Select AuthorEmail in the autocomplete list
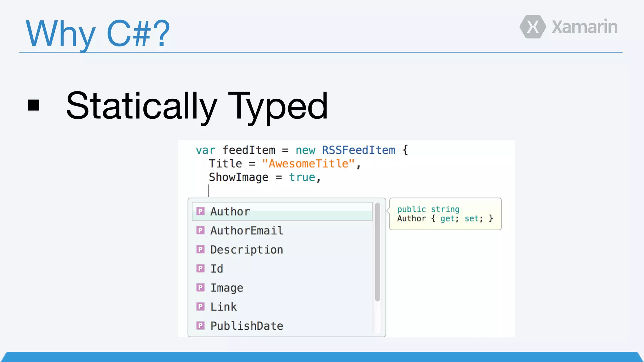 pyautogui.click(x=282, y=231)
